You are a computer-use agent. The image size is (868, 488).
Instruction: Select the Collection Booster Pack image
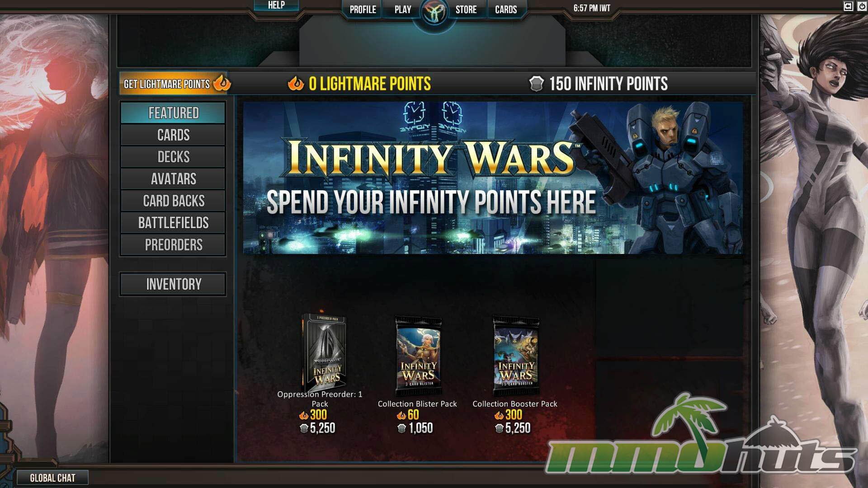(516, 355)
